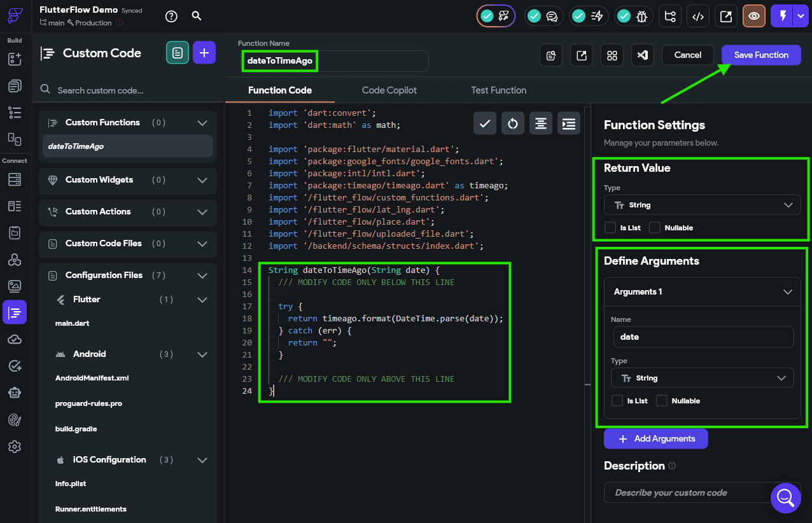
Task: Collapse the Android files group
Action: coord(202,354)
